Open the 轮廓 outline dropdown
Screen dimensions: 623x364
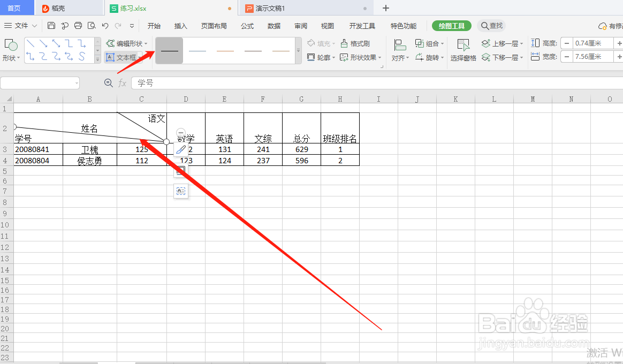pos(322,57)
